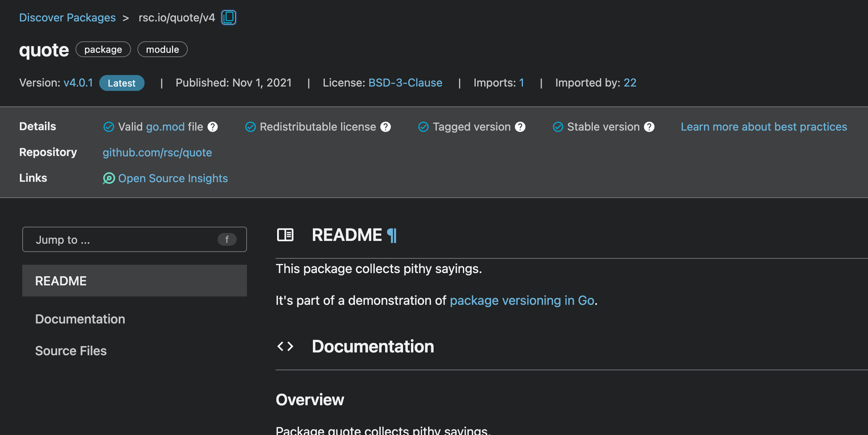The height and width of the screenshot is (435, 868).
Task: Click help icon next to Valid go.mod file
Action: (213, 127)
